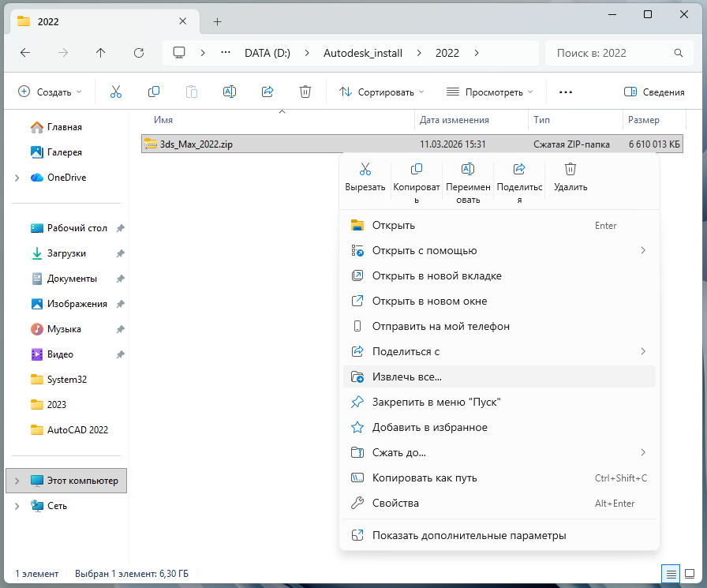Open the Создать dropdown

pyautogui.click(x=50, y=92)
